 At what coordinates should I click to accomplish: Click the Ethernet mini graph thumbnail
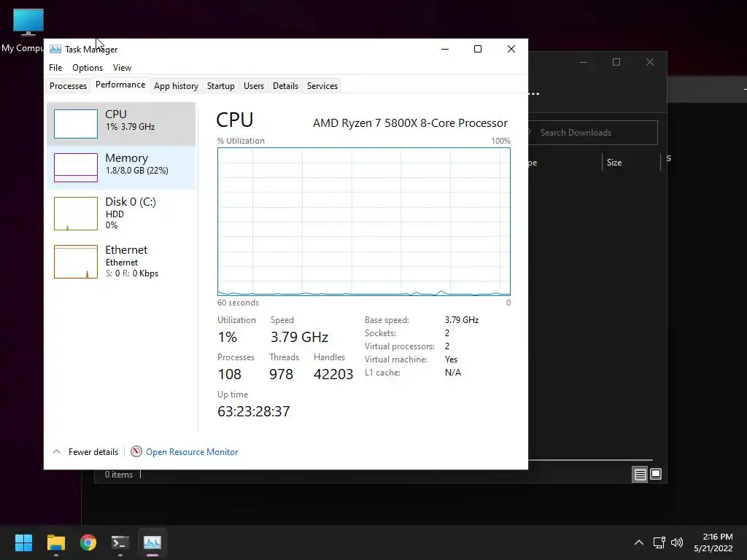(x=76, y=262)
